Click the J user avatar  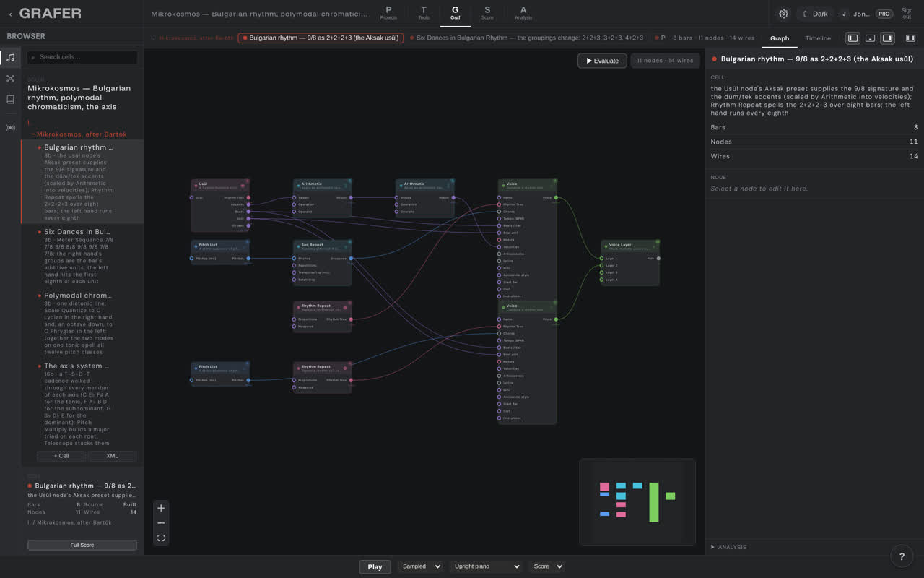tap(844, 14)
